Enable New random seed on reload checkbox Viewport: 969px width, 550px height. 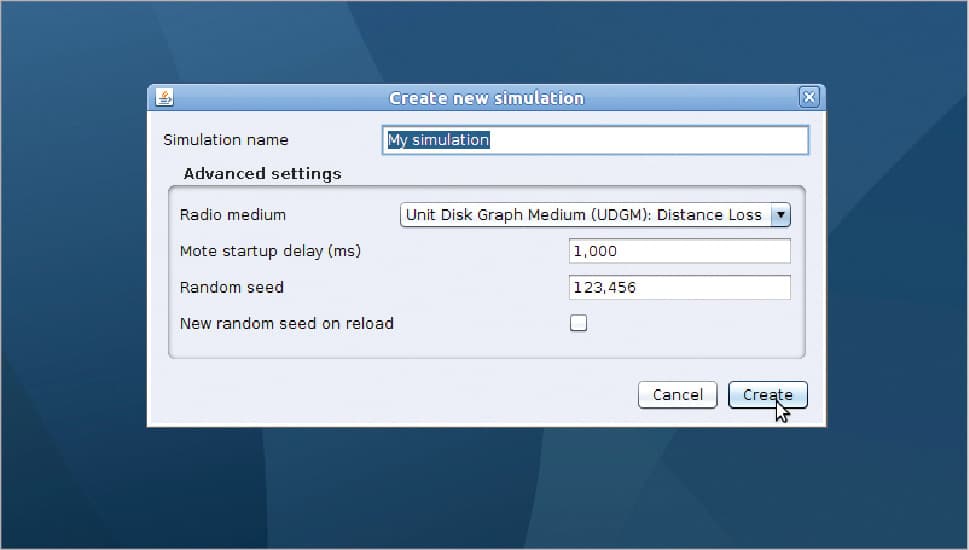[578, 323]
